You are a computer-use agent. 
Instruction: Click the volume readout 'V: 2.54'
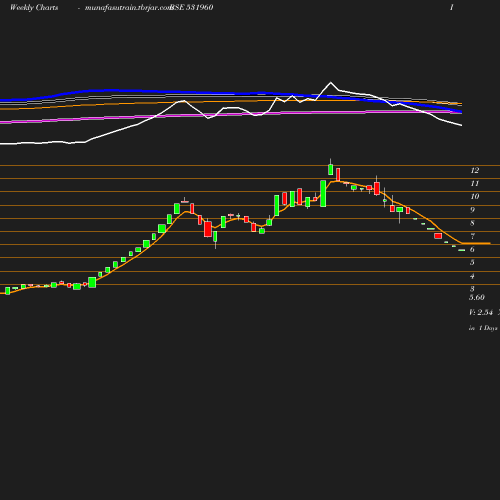pyautogui.click(x=481, y=312)
